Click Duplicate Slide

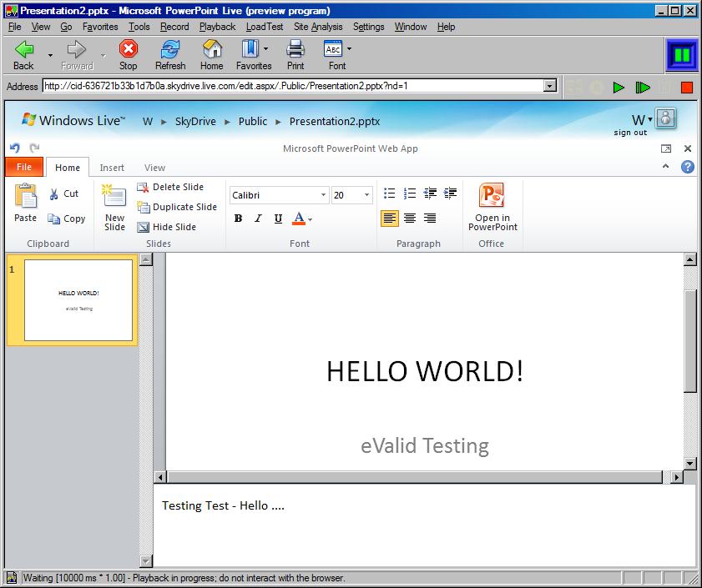point(177,207)
